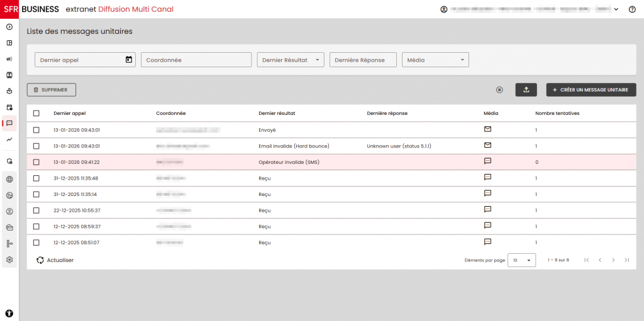The image size is (644, 321).
Task: Open the unit messages sidebar item
Action: (x=9, y=123)
